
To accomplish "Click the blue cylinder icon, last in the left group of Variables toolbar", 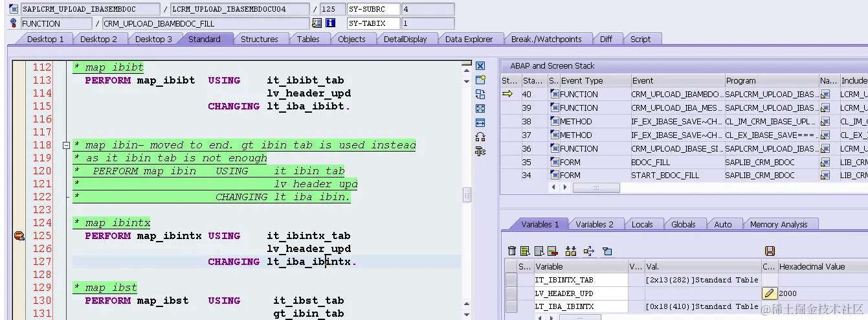I will point(607,251).
